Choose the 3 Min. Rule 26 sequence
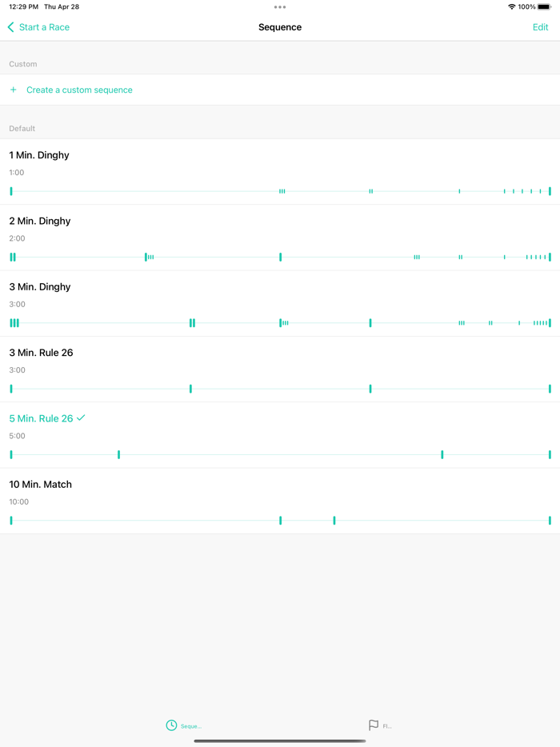Viewport: 560px width, 747px height. [280, 370]
